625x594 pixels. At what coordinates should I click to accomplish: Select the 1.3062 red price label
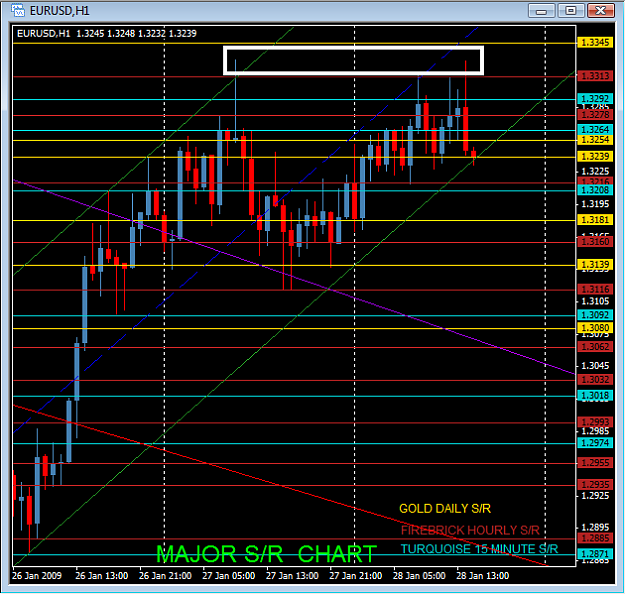595,347
